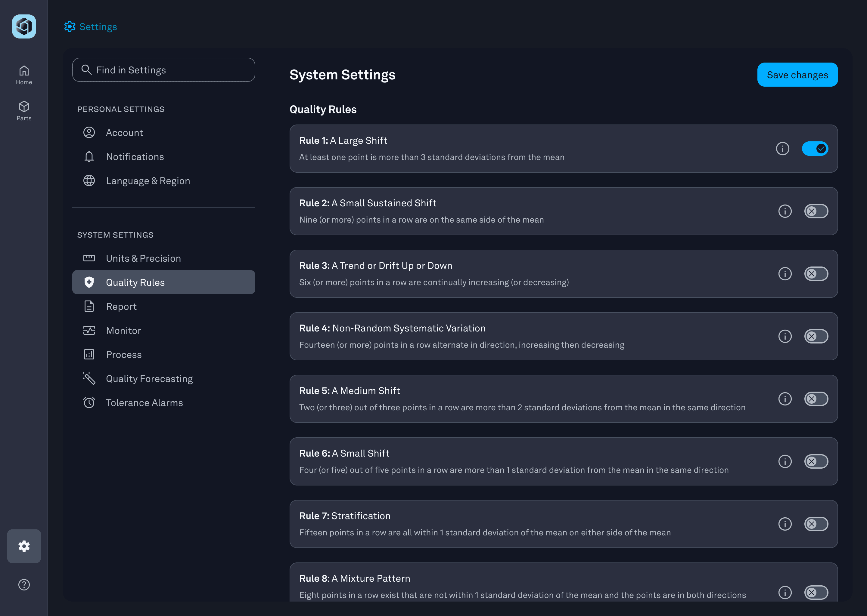Open help question mark icon

[24, 584]
